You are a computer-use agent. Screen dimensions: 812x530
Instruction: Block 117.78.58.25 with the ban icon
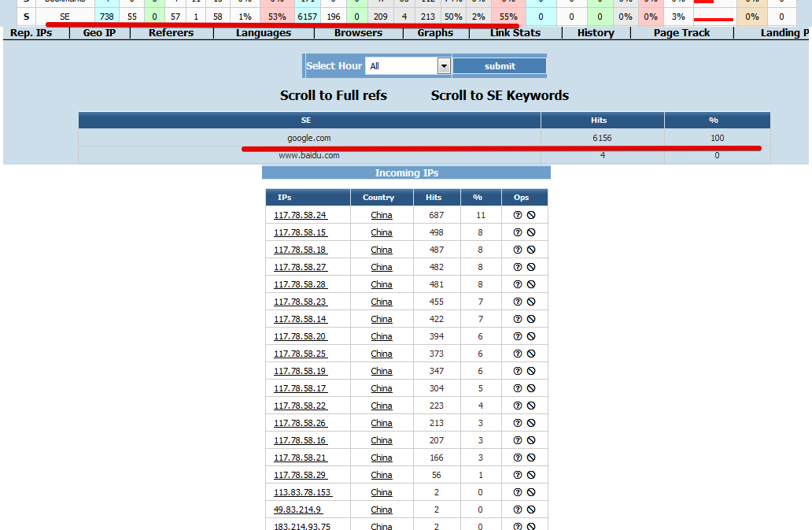tap(531, 354)
